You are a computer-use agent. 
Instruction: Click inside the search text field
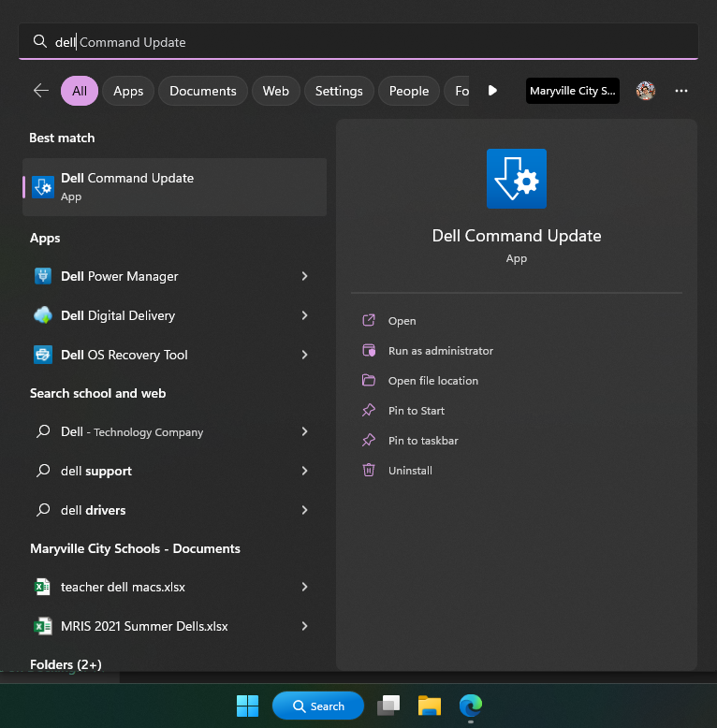(358, 42)
